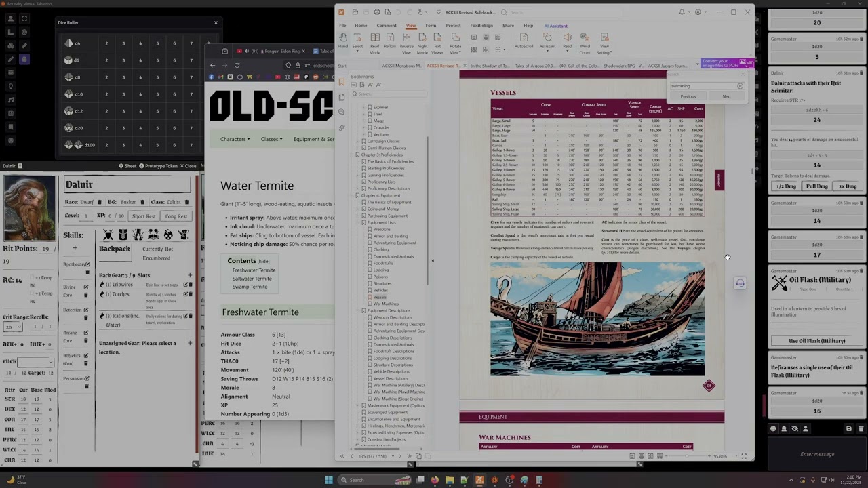Apply 1/2 Dmg in chat
Image resolution: width=868 pixels, height=488 pixels.
[x=786, y=186]
